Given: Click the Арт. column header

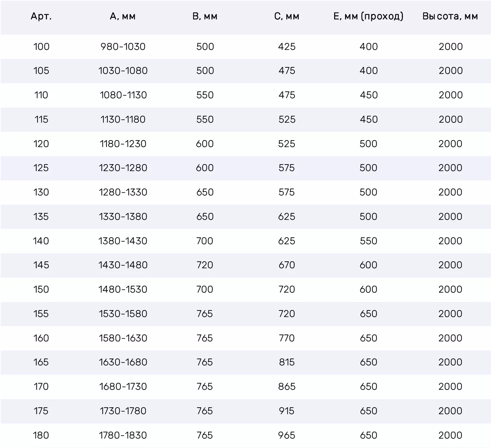Looking at the screenshot, I should point(41,16).
